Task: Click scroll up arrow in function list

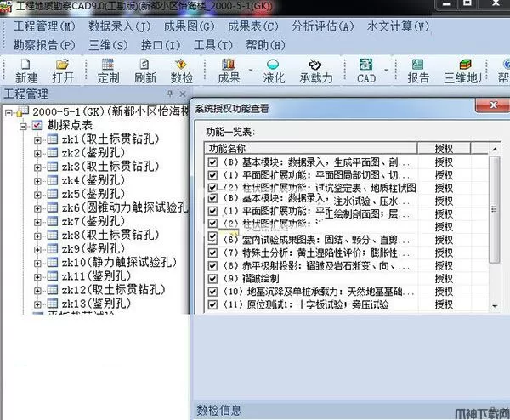Action: click(x=495, y=149)
